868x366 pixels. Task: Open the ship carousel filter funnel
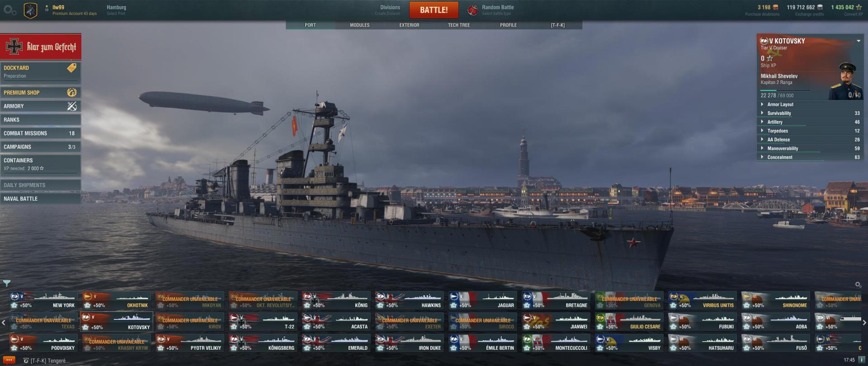click(7, 283)
